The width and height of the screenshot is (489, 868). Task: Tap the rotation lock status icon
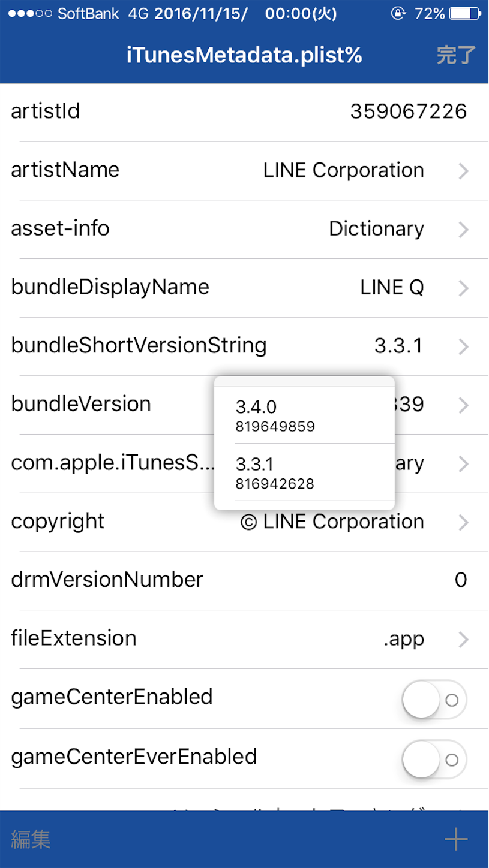[398, 14]
